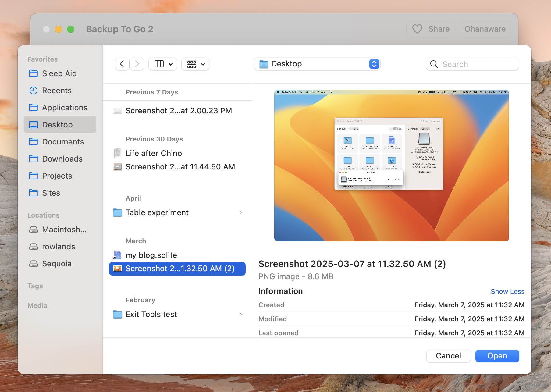Viewport: 551px width, 392px height.
Task: Click the Created date value
Action: (469, 305)
